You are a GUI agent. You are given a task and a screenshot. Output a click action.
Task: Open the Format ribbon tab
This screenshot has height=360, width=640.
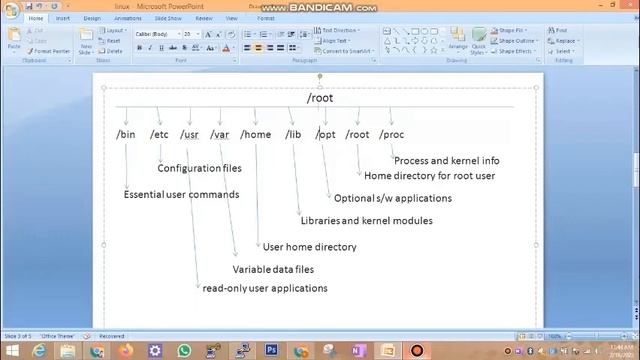point(266,18)
